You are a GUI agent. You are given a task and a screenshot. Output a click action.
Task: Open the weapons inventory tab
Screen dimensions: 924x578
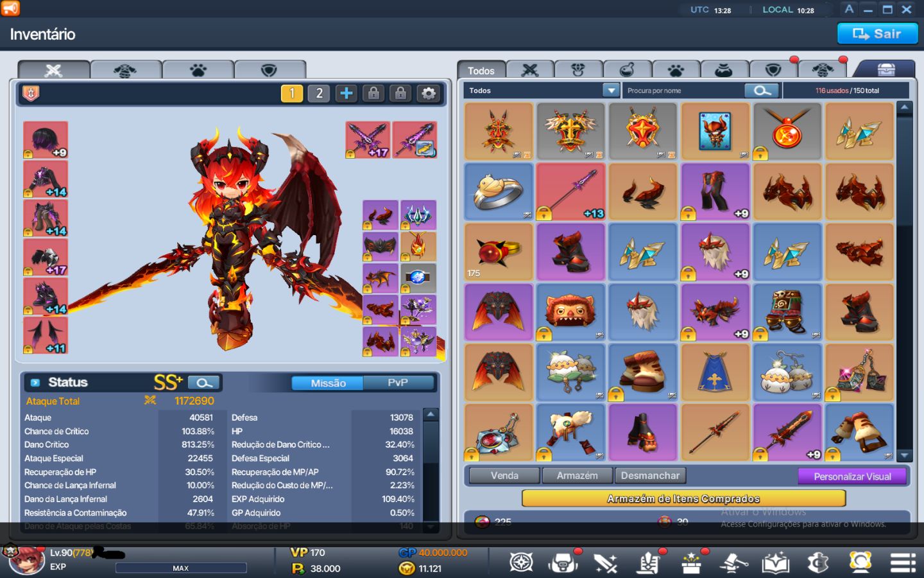(x=530, y=70)
